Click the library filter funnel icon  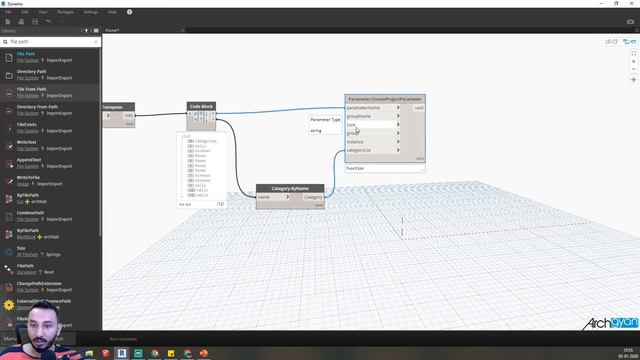[86, 31]
